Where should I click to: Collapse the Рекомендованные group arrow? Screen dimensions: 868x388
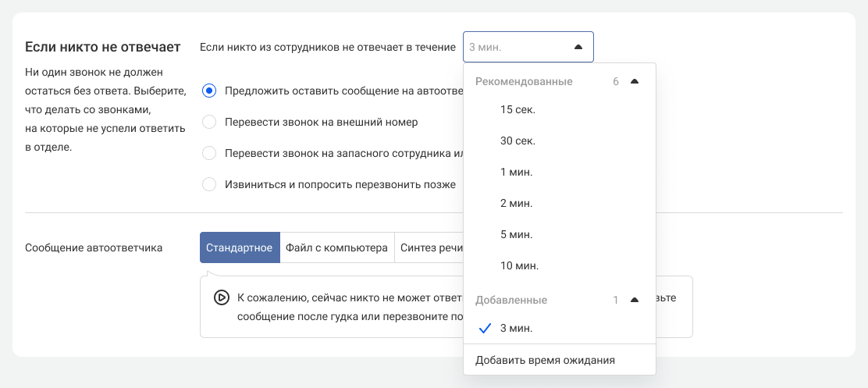(x=634, y=82)
